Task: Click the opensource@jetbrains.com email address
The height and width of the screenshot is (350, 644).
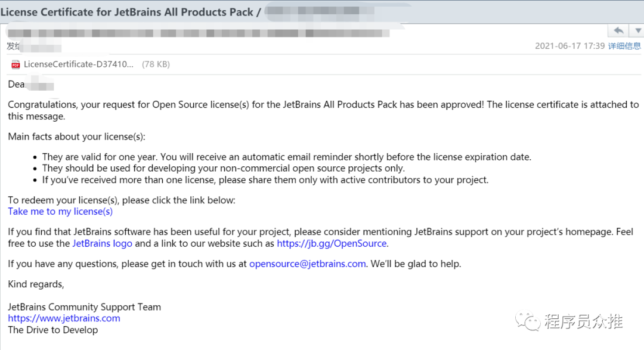Action: click(307, 264)
